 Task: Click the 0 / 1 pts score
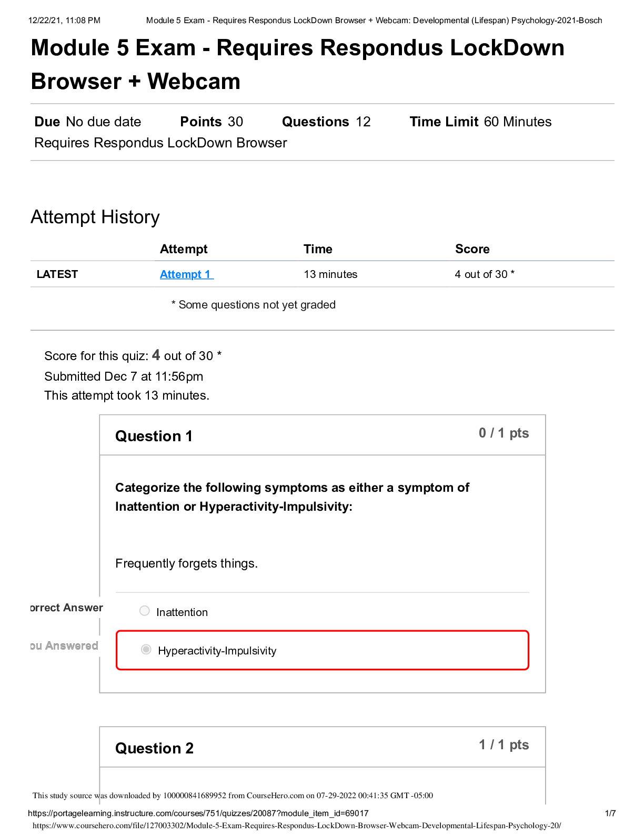point(504,433)
